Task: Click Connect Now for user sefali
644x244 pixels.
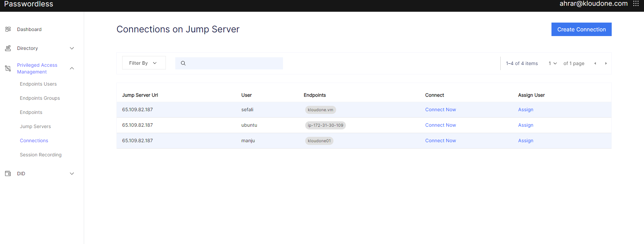Action: [x=440, y=110]
